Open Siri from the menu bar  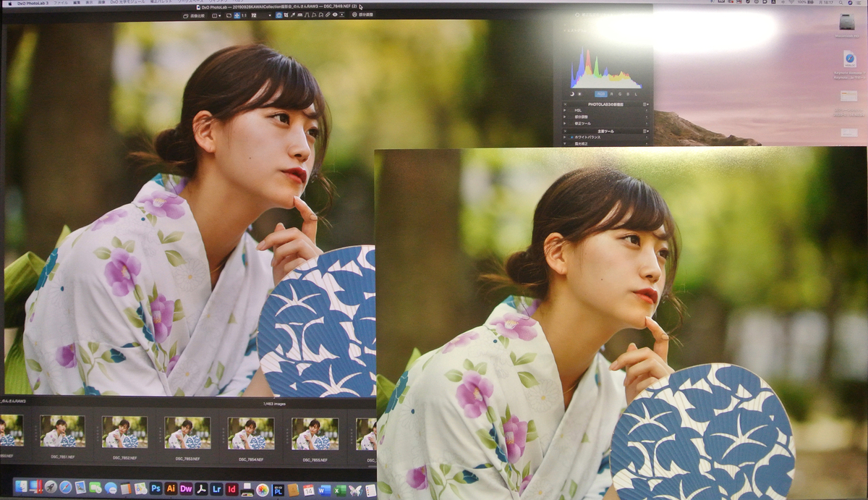[850, 3]
